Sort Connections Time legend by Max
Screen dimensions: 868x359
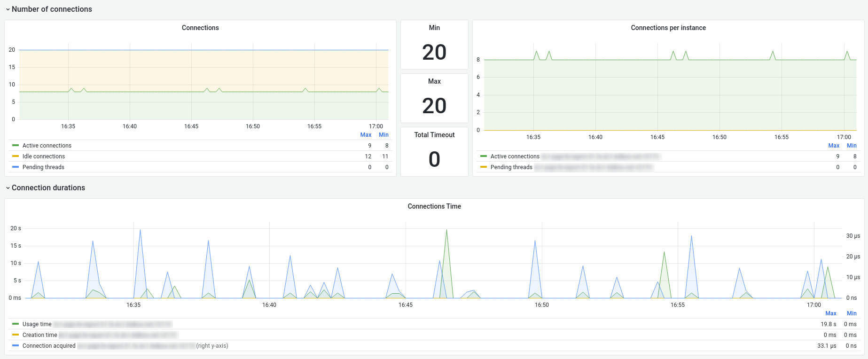tap(831, 313)
